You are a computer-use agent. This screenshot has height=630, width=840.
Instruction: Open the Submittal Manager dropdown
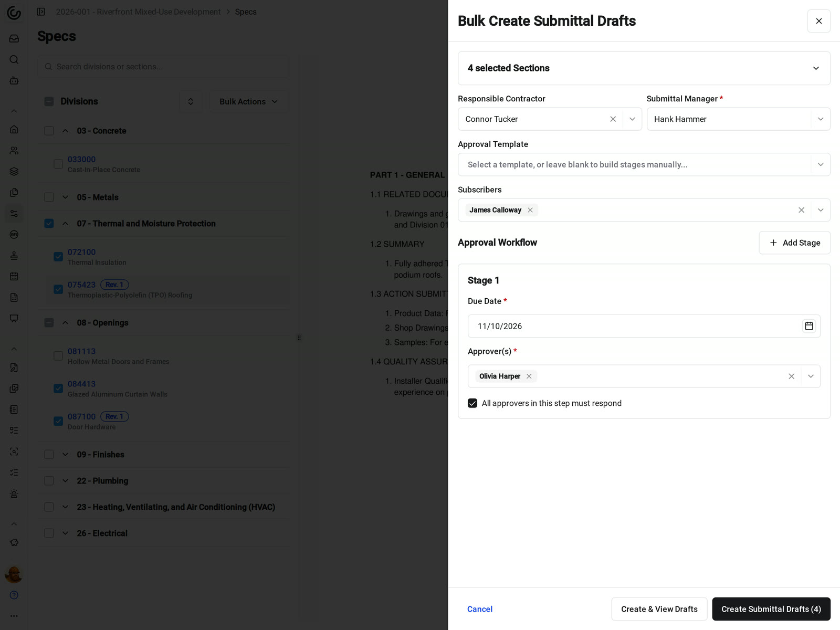click(x=820, y=119)
